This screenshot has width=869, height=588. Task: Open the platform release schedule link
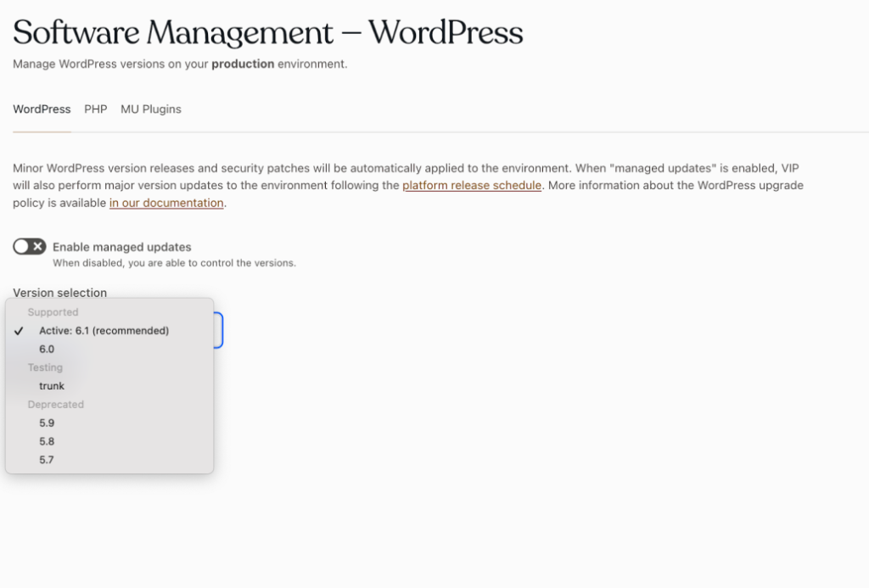[472, 185]
